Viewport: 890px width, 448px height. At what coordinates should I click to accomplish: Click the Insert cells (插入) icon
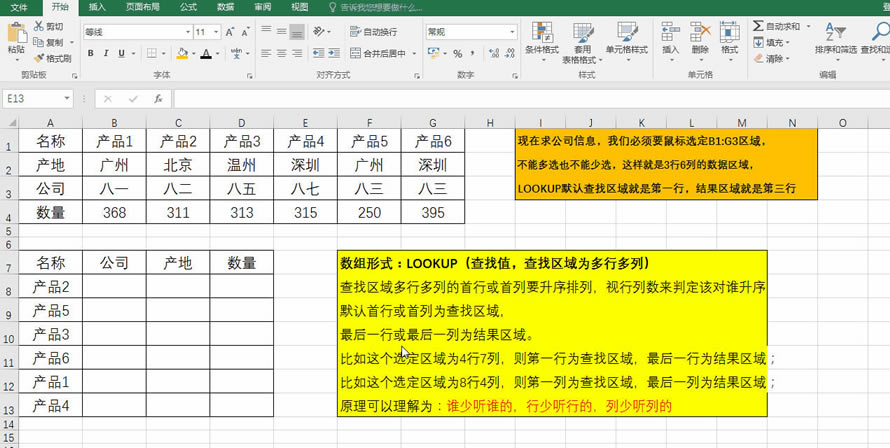click(670, 32)
